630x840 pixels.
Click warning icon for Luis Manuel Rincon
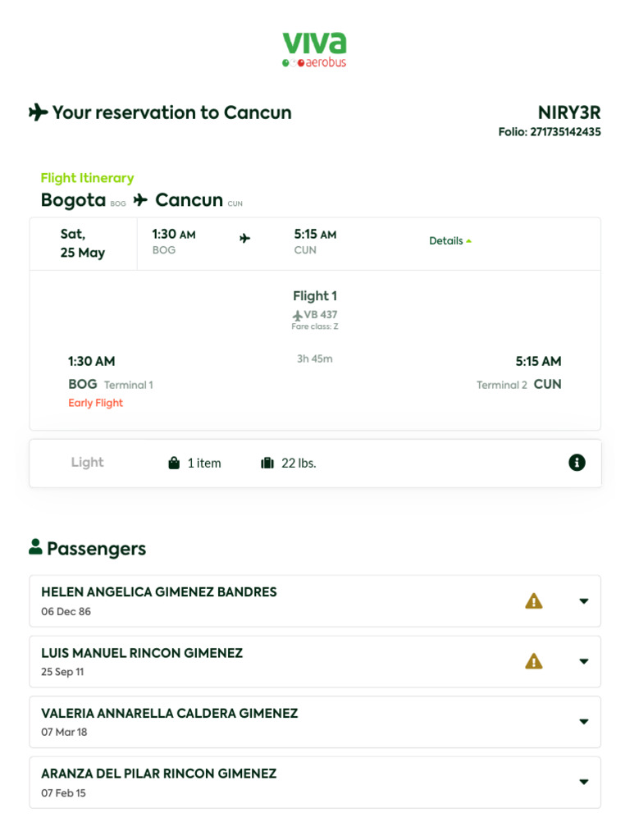534,661
